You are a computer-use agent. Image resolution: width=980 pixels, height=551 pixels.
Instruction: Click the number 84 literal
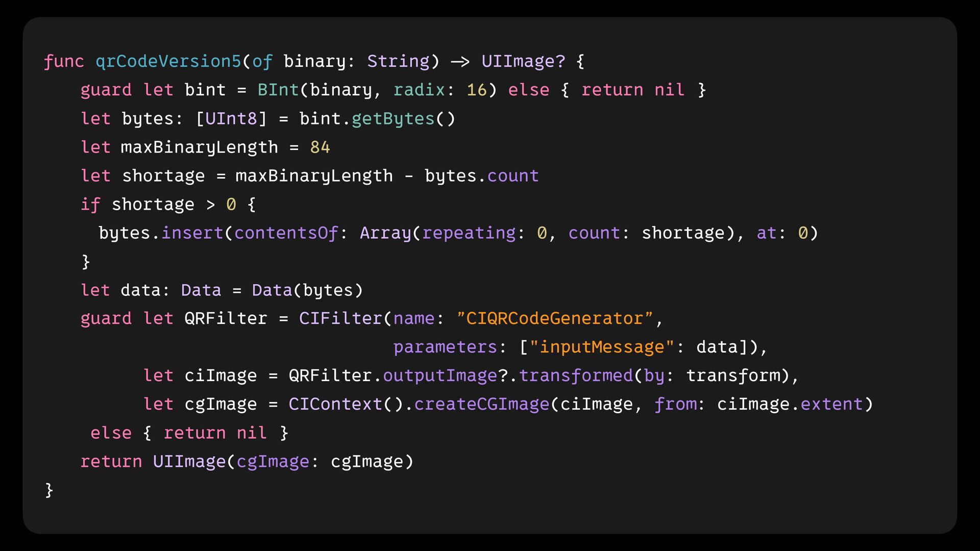point(320,147)
